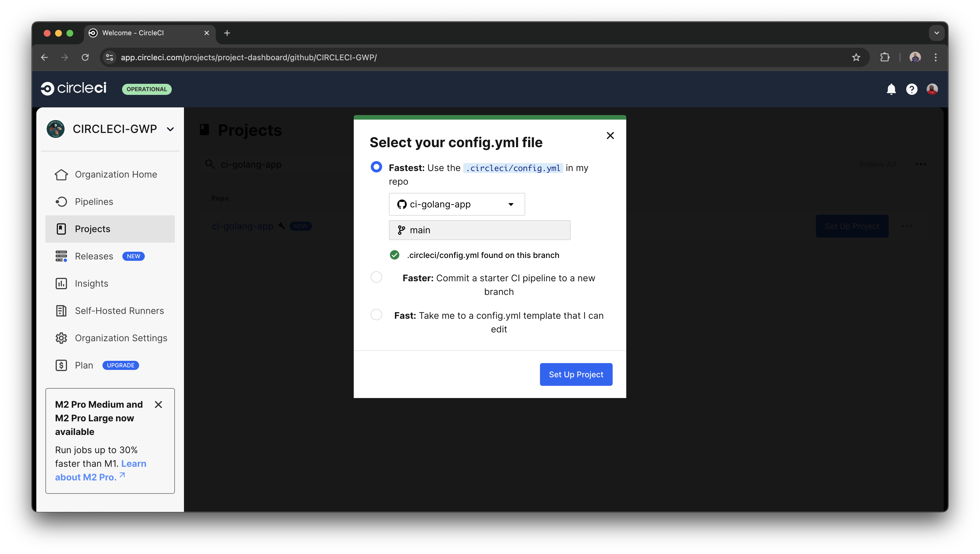View site information icon in address bar

tap(110, 57)
